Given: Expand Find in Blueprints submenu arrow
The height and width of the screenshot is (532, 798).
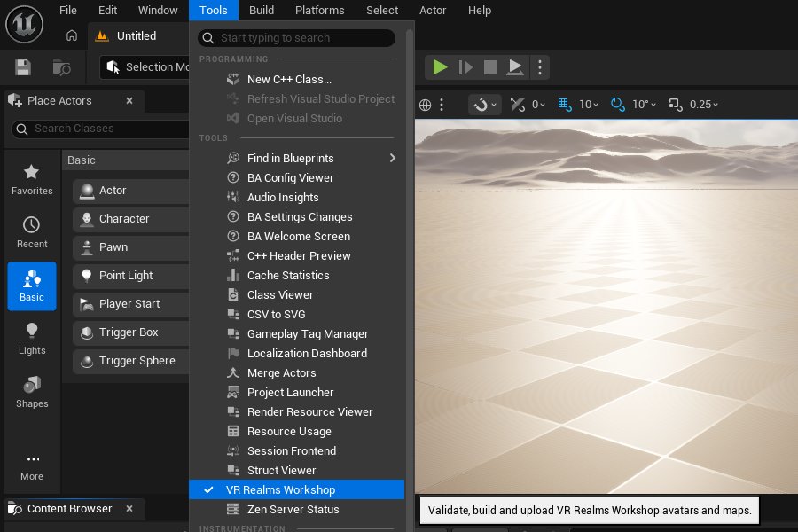Looking at the screenshot, I should [x=393, y=159].
